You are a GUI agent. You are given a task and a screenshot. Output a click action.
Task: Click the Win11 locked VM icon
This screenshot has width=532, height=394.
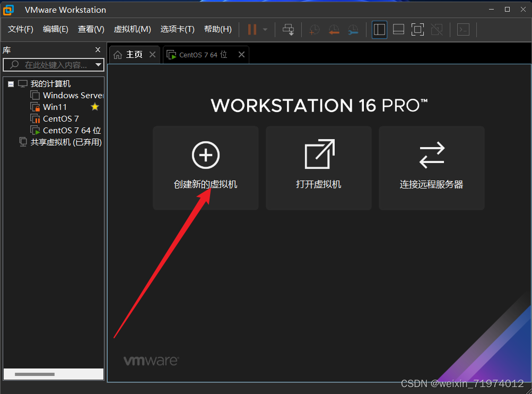tap(36, 107)
